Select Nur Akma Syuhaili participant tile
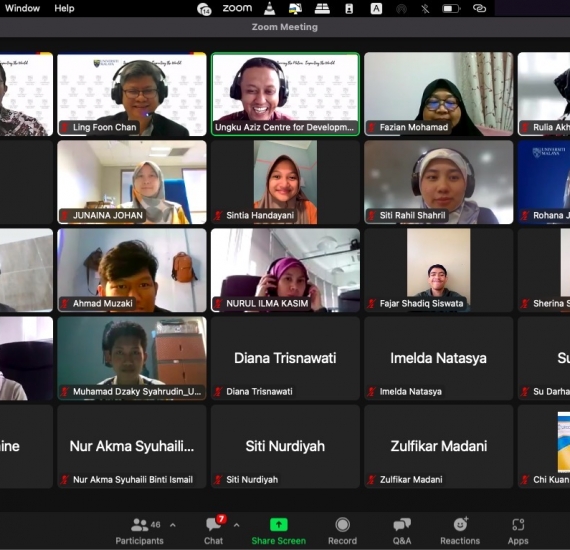The width and height of the screenshot is (570, 550). [132, 446]
